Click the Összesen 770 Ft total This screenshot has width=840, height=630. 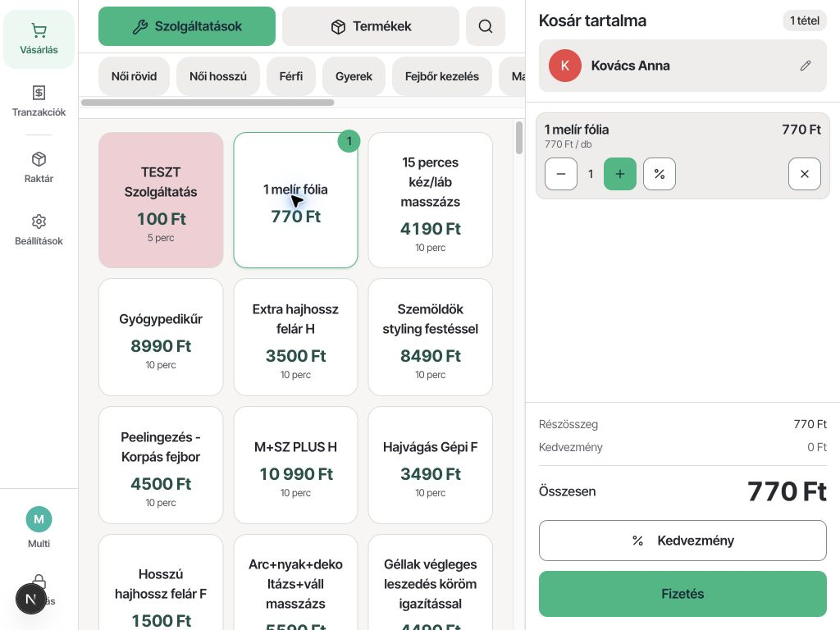pyautogui.click(x=787, y=491)
